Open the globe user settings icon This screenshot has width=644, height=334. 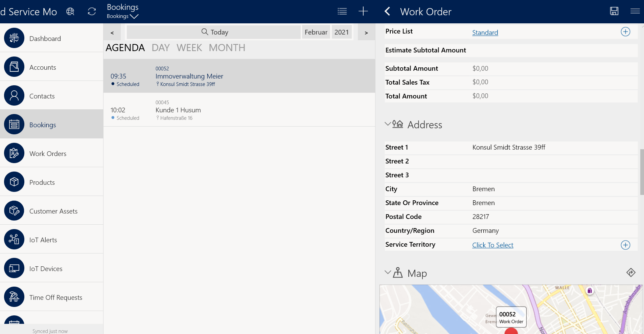(70, 12)
